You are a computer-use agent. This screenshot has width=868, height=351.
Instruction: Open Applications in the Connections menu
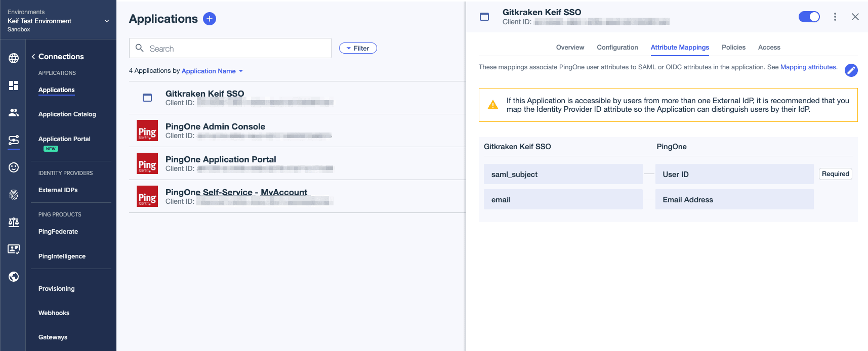click(57, 90)
